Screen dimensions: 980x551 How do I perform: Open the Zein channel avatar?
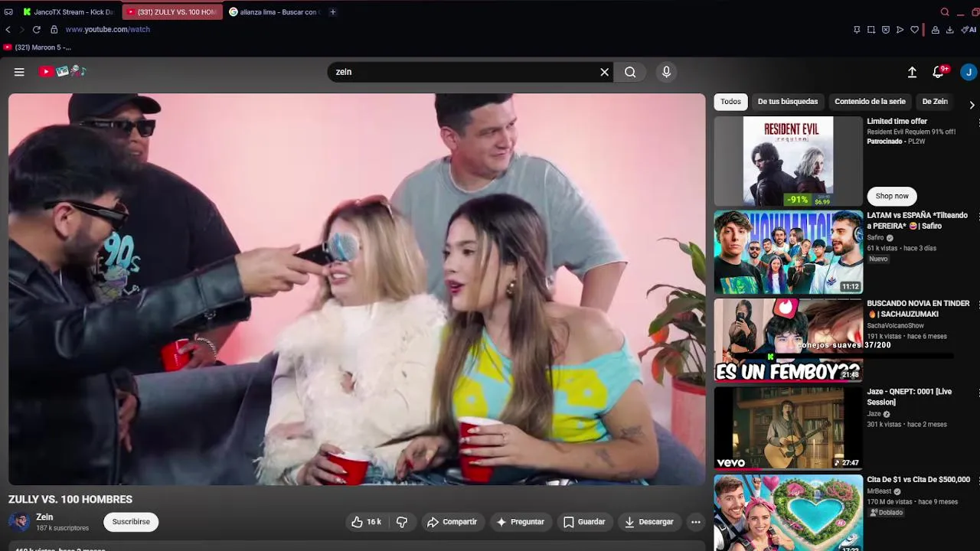click(x=19, y=522)
